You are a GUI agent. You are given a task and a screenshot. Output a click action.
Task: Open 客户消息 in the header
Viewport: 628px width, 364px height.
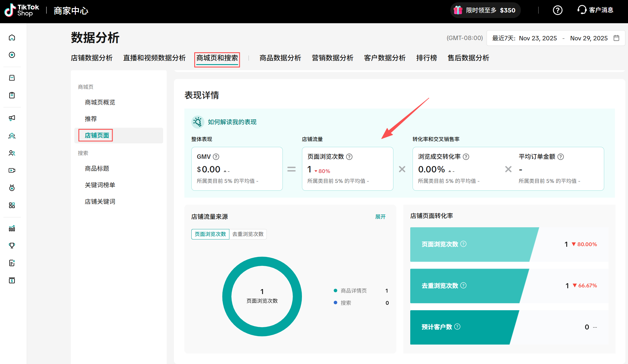[x=595, y=10]
